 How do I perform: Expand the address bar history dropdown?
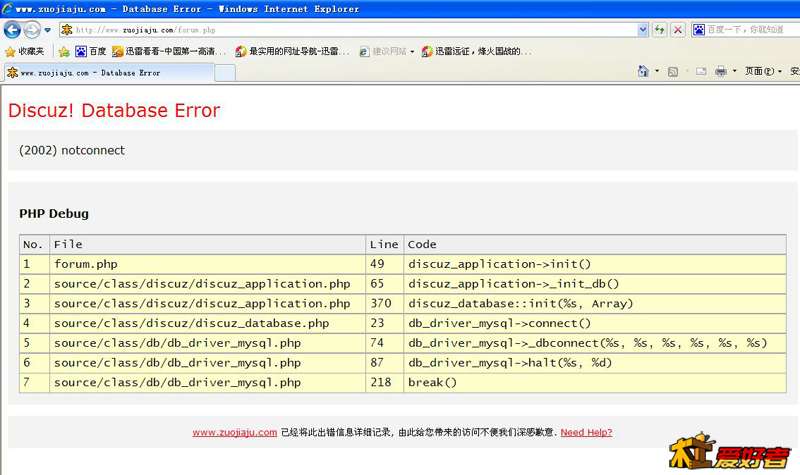643,30
